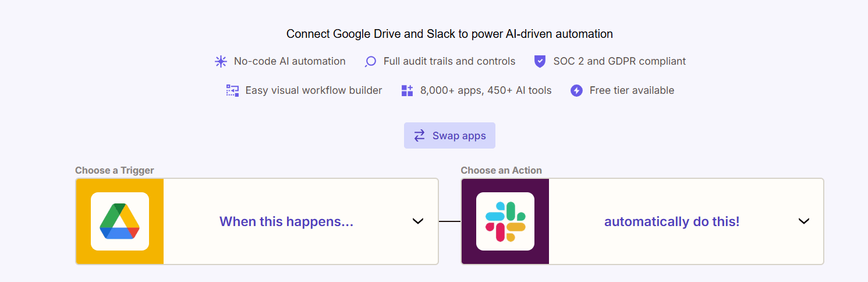Click the 'Free tier available' text
The image size is (868, 282).
(632, 90)
